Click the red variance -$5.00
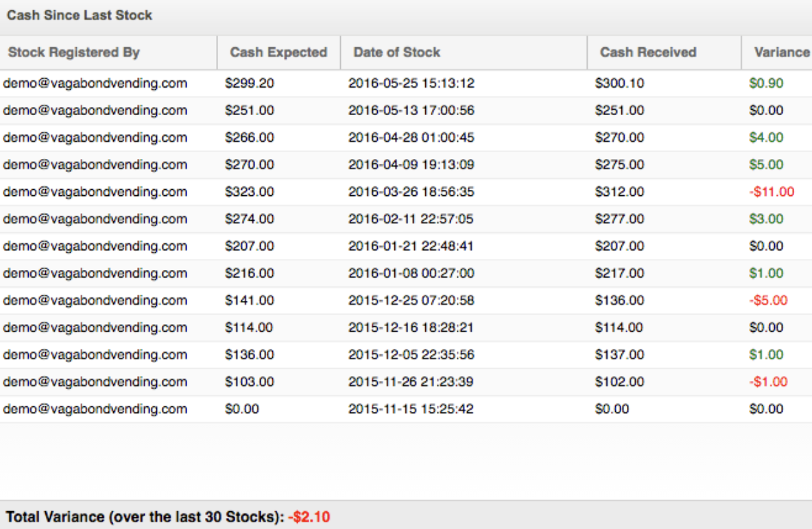 click(x=769, y=301)
